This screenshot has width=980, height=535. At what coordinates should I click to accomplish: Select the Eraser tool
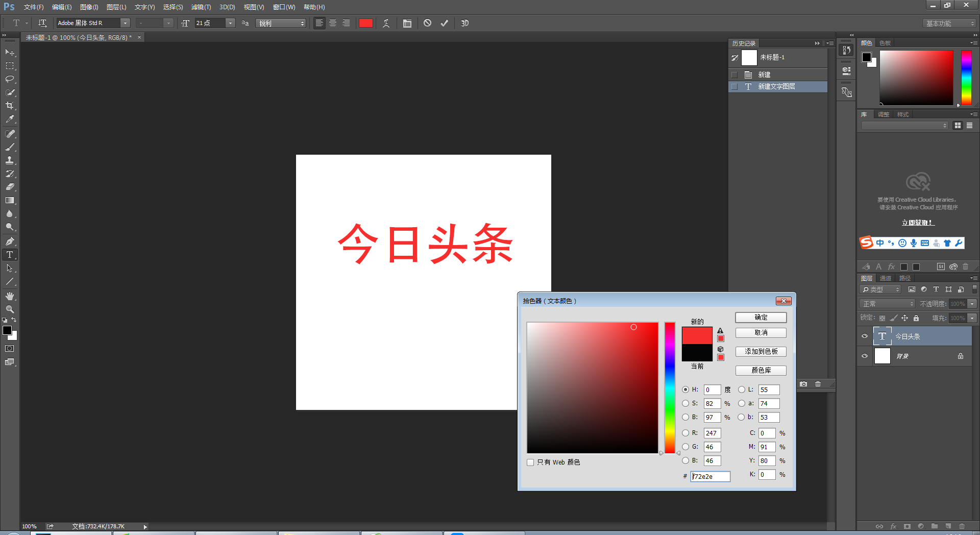(x=10, y=187)
